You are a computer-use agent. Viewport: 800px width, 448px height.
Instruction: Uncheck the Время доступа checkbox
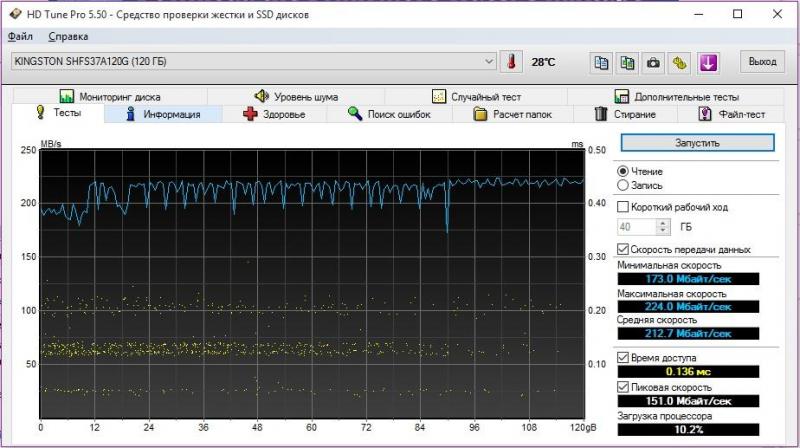(x=624, y=357)
